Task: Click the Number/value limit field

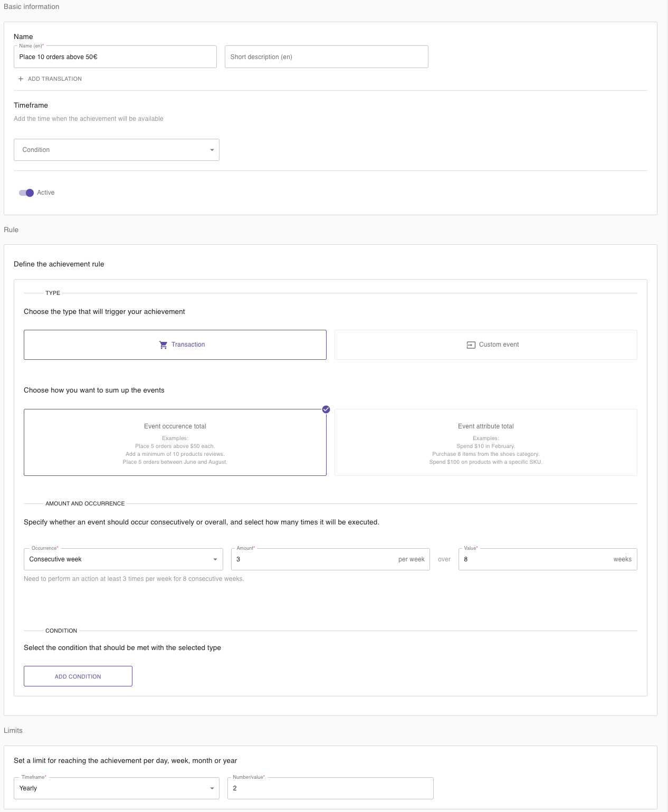Action: coord(330,788)
